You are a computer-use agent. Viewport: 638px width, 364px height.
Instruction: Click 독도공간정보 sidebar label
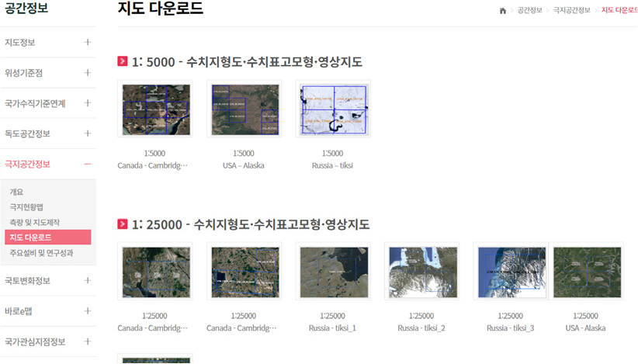click(x=27, y=133)
